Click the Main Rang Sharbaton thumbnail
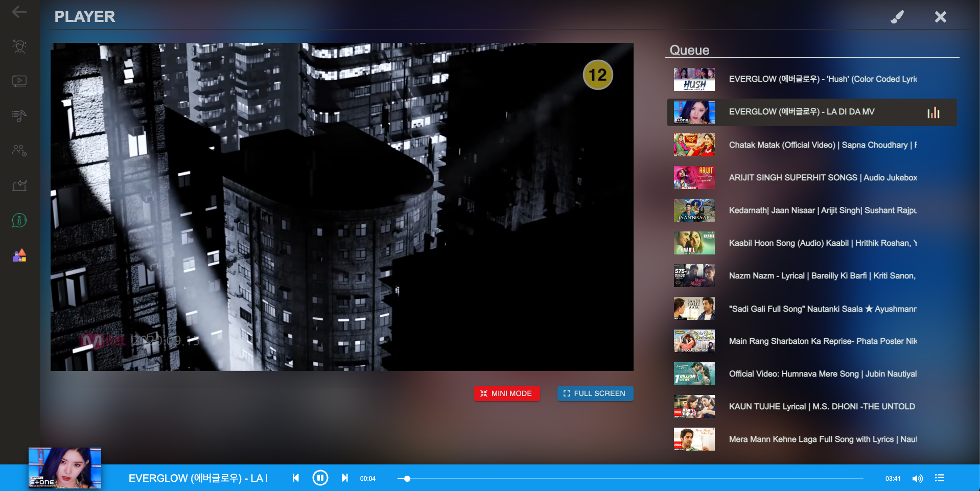The image size is (980, 491). 694,341
